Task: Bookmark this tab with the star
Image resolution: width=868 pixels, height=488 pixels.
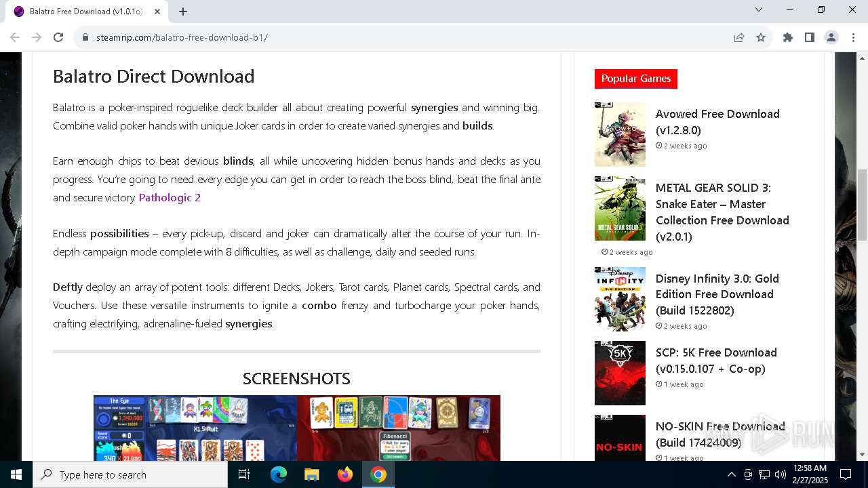Action: pyautogui.click(x=761, y=37)
